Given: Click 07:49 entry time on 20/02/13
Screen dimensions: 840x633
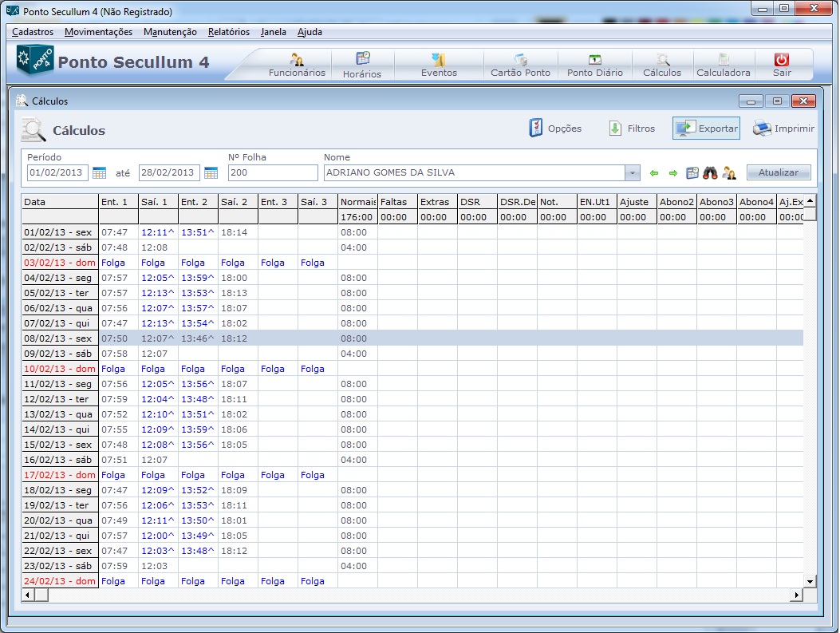Looking at the screenshot, I should point(118,520).
